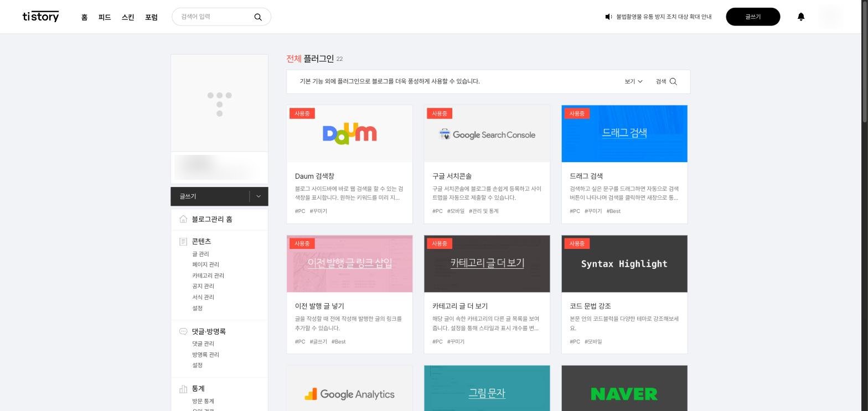Image resolution: width=868 pixels, height=411 pixels.
Task: Go to 피드 in top navigation
Action: pos(105,17)
